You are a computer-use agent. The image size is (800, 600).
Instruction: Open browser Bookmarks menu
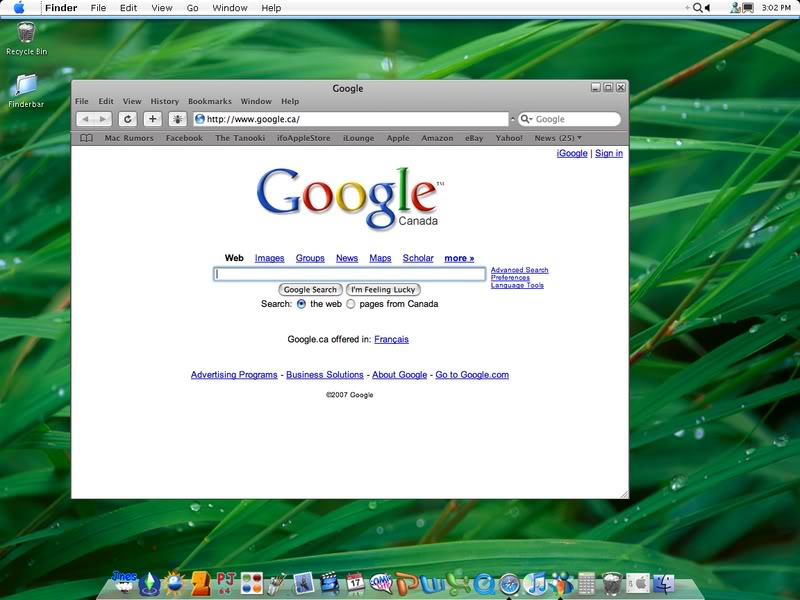tap(210, 102)
